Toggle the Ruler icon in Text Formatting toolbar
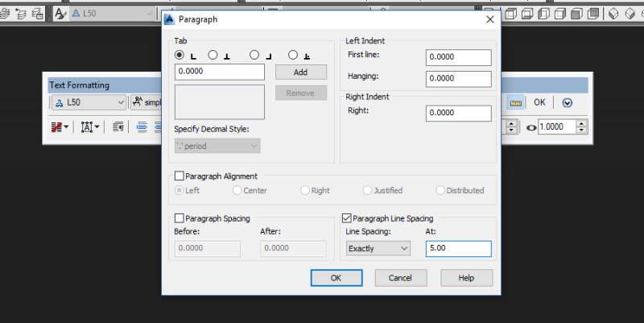Image resolution: width=644 pixels, height=323 pixels. 515,103
